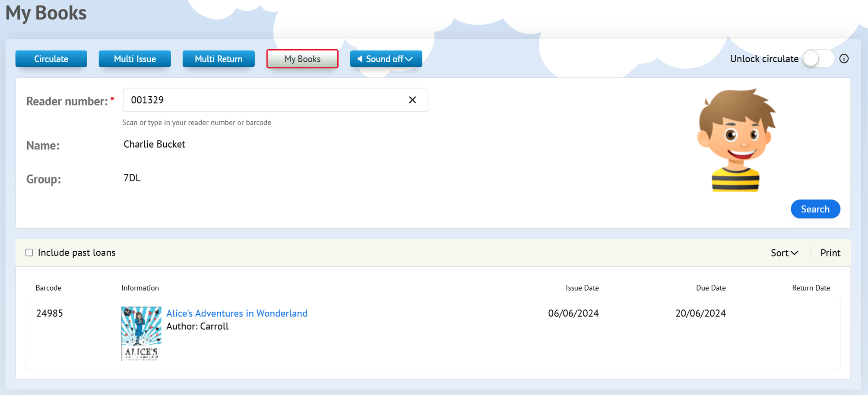
Task: Clear the reader number with the X icon
Action: tap(412, 100)
